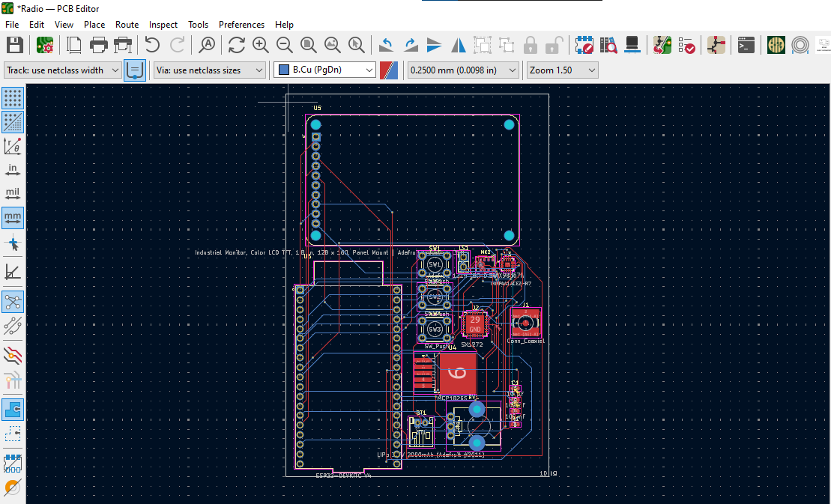Toggle full-window crosshair cursor
Image resolution: width=831 pixels, height=504 pixels.
[13, 244]
